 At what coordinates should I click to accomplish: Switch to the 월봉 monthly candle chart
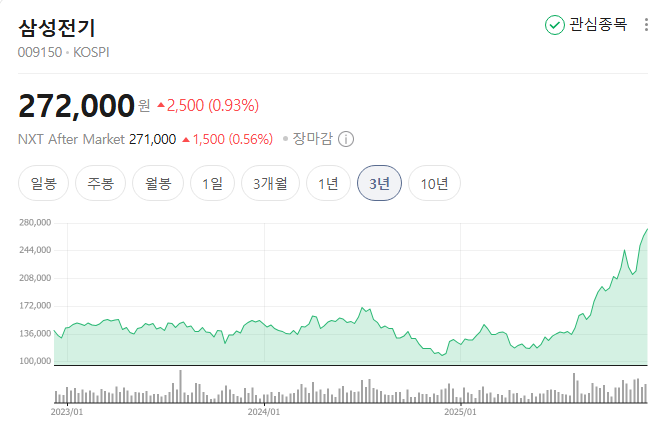(158, 183)
